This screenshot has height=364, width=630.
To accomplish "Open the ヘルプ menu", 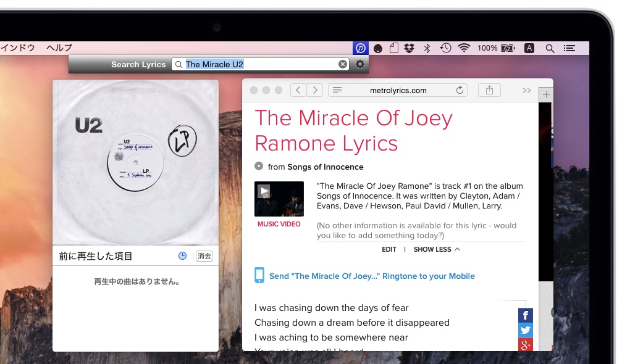I will pos(59,48).
